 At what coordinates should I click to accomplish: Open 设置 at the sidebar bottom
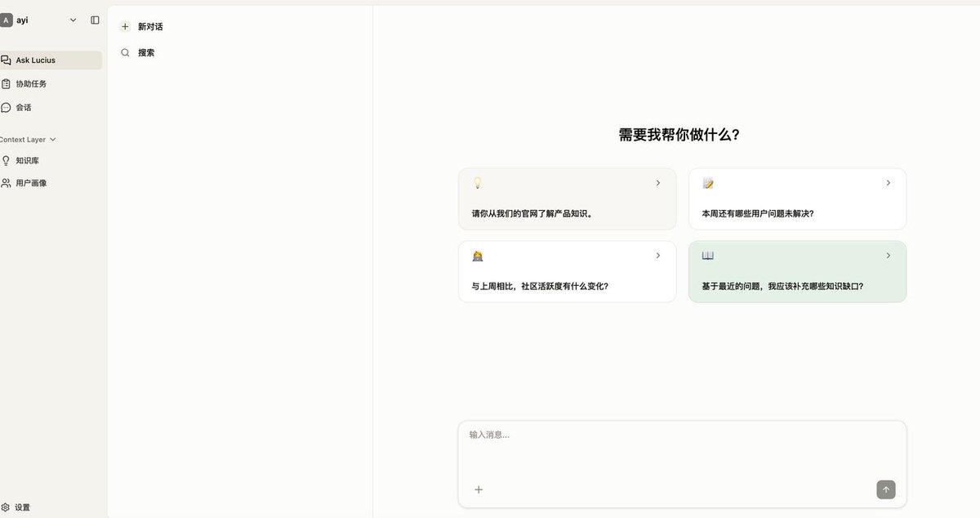click(51, 507)
